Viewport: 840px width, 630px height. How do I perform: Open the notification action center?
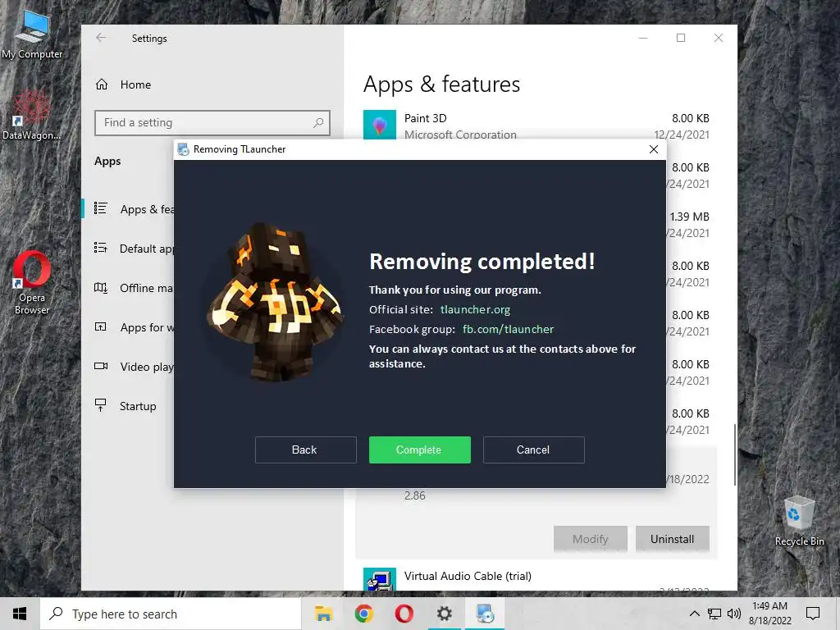813,614
